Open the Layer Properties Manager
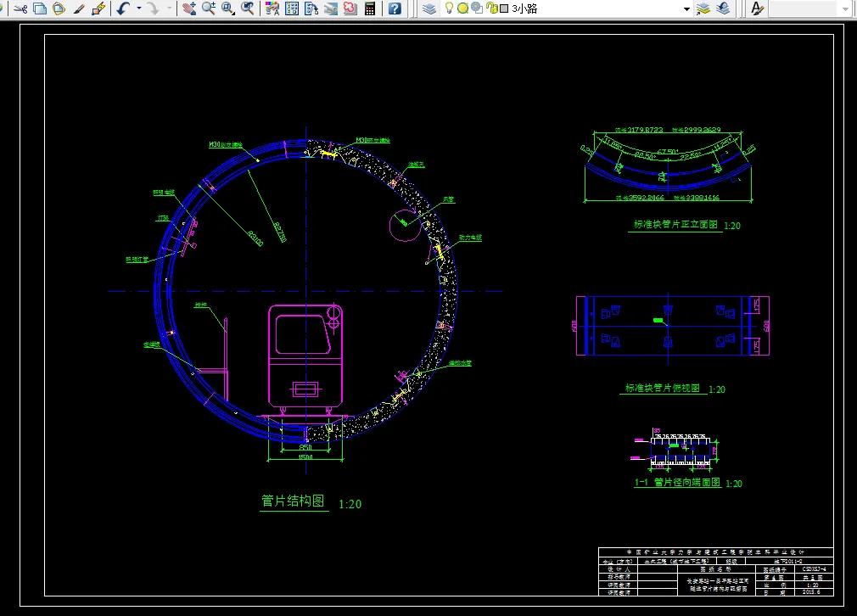The height and width of the screenshot is (616, 857). (x=429, y=8)
